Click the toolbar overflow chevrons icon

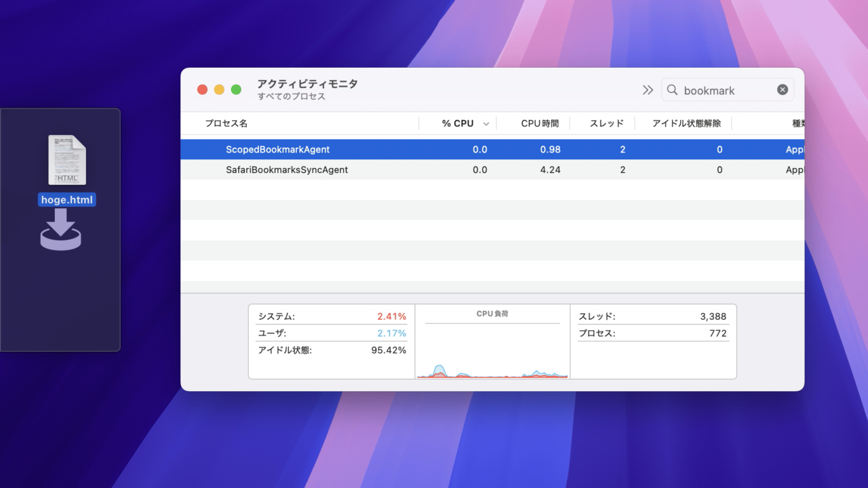tap(648, 90)
